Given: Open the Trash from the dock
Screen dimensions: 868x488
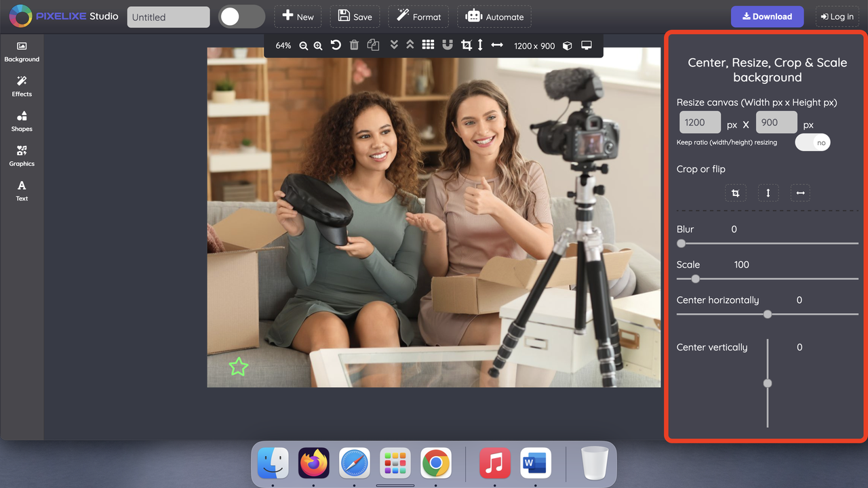Looking at the screenshot, I should pos(595,464).
